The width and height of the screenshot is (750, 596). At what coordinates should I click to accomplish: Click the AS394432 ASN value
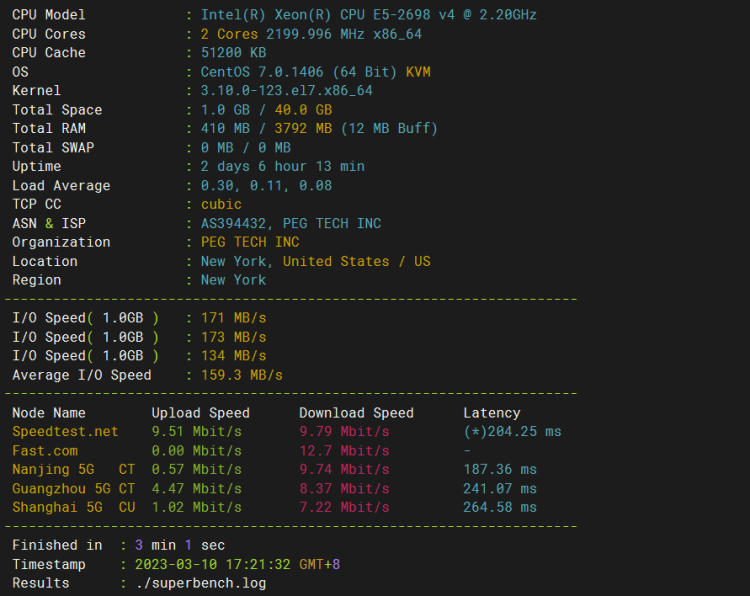tap(233, 223)
